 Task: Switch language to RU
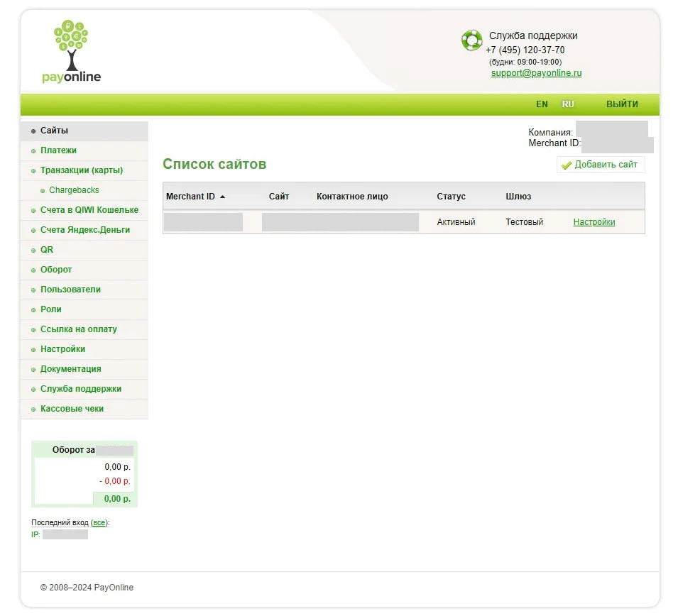568,104
